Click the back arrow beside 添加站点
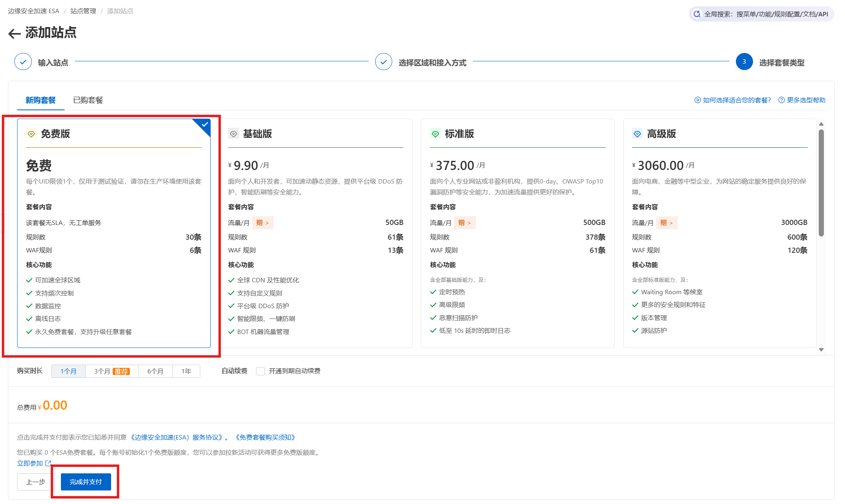 click(x=14, y=33)
